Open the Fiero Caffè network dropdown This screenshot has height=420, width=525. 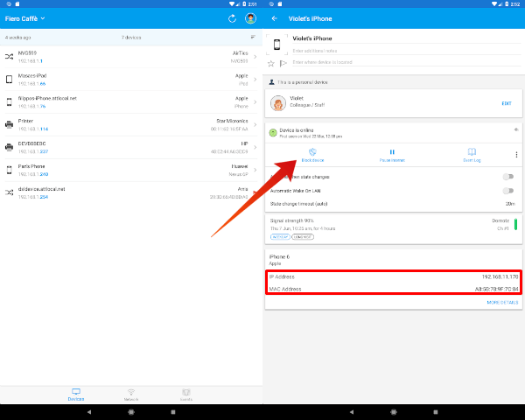pyautogui.click(x=24, y=18)
